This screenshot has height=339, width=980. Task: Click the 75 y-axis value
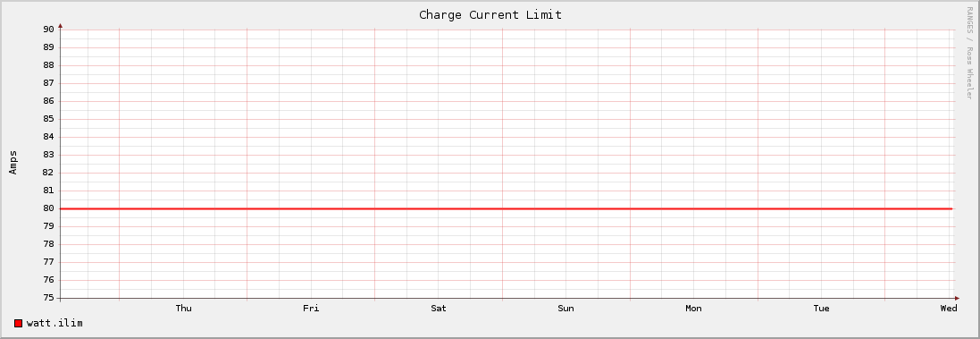[x=49, y=298]
